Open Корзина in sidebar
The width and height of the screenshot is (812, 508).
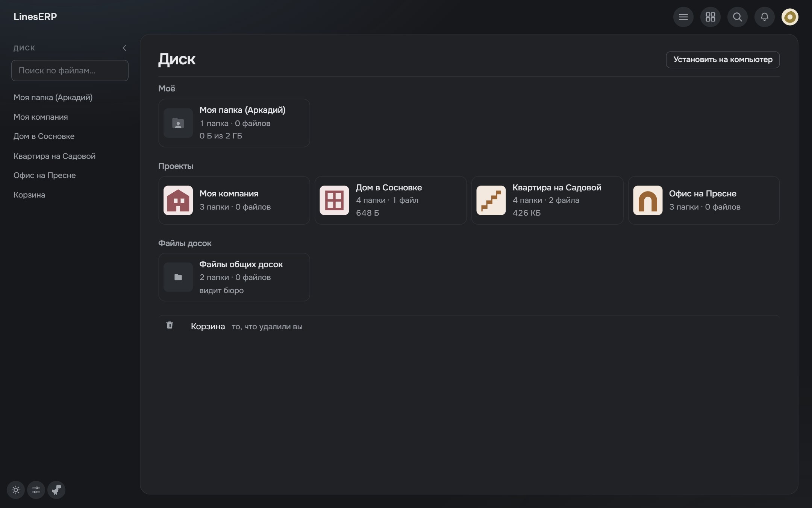29,195
